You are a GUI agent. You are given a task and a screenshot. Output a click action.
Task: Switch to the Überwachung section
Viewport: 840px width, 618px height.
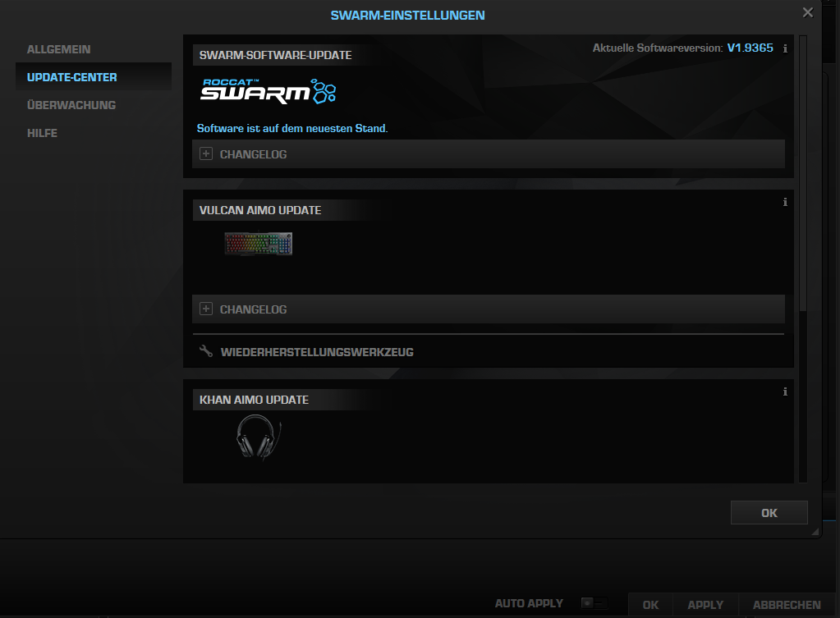point(71,105)
